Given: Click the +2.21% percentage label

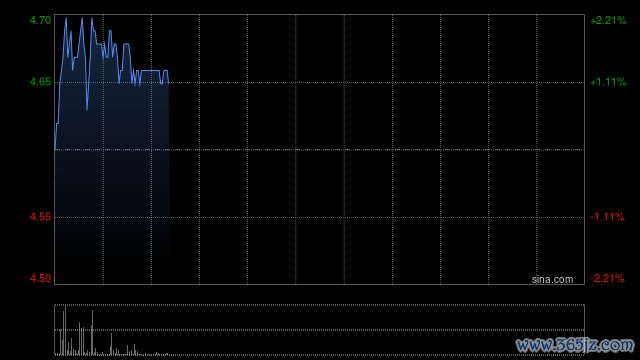Looking at the screenshot, I should coord(608,20).
